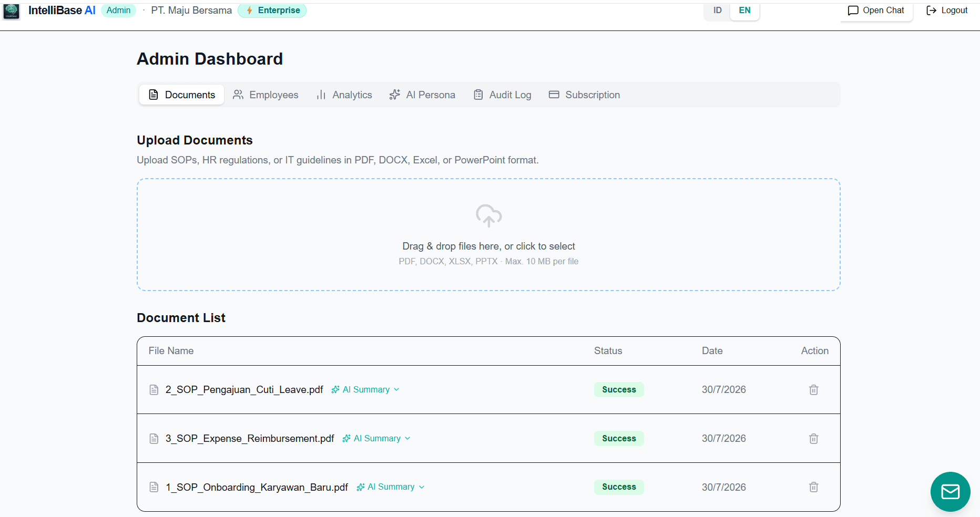Click file icon beside 2_SOP_Pengajuan_Cuti_Leave.pdf

(154, 389)
